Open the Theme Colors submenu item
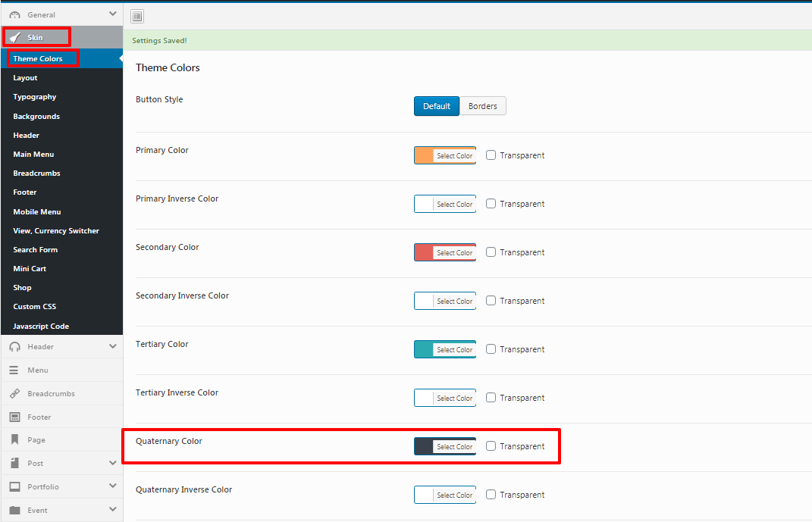The width and height of the screenshot is (812, 522). (x=61, y=58)
